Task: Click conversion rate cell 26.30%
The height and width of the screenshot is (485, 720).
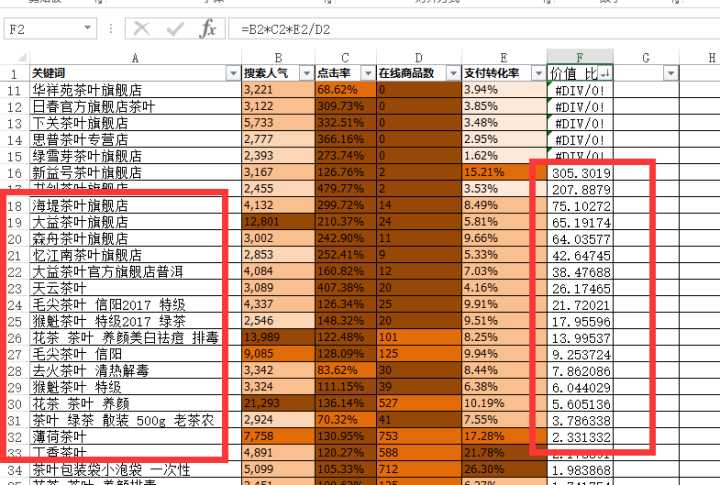Action: (504, 470)
